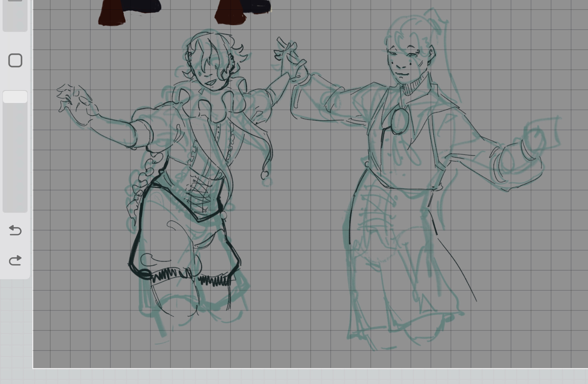This screenshot has width=588, height=384.
Task: Click the lower opacity slider in the sidebar
Action: pos(15,151)
